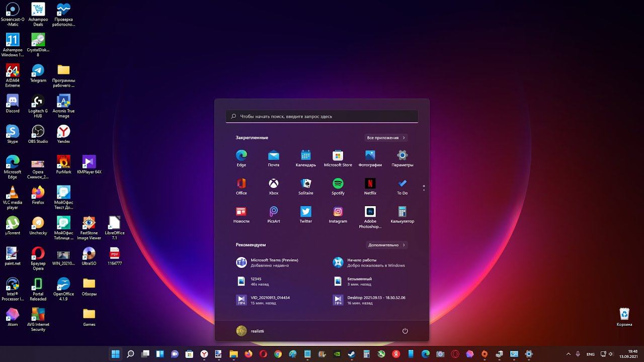Screen dimensions: 644x362
Task: Expand Дополнительно recommended items
Action: [386, 245]
